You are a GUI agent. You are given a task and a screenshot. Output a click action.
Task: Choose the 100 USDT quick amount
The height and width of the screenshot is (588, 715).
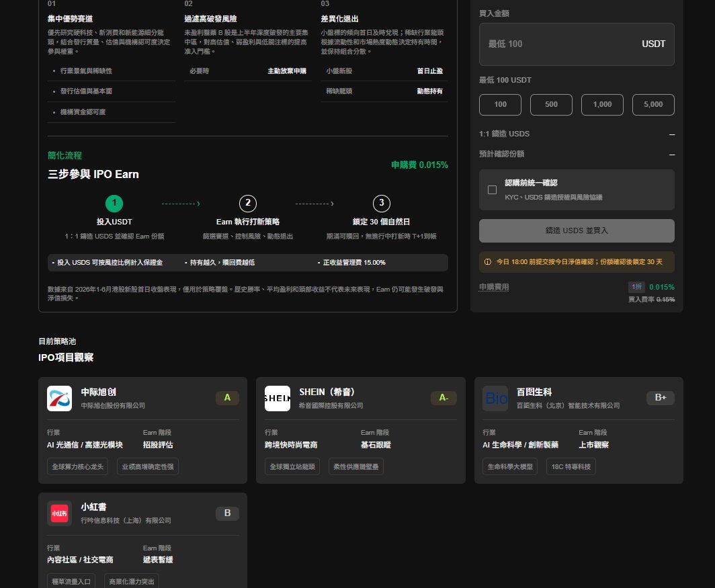point(500,104)
